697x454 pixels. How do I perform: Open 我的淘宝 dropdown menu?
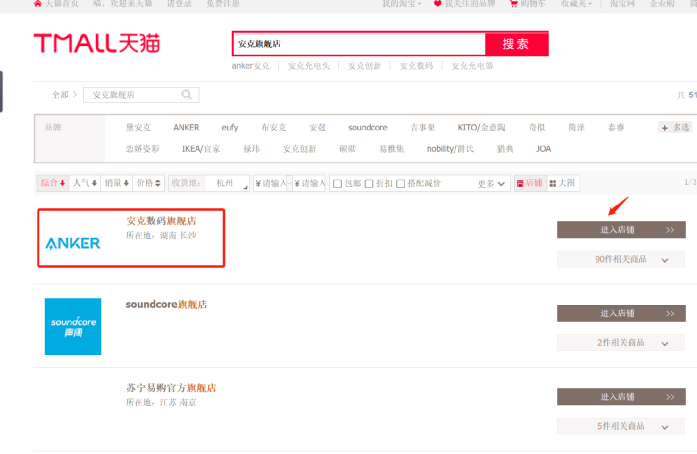coord(402,4)
